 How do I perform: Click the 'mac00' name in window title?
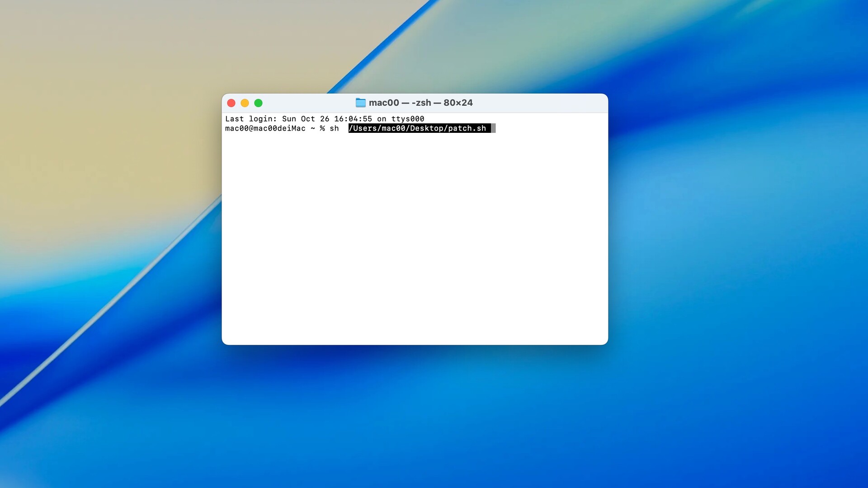pos(384,103)
